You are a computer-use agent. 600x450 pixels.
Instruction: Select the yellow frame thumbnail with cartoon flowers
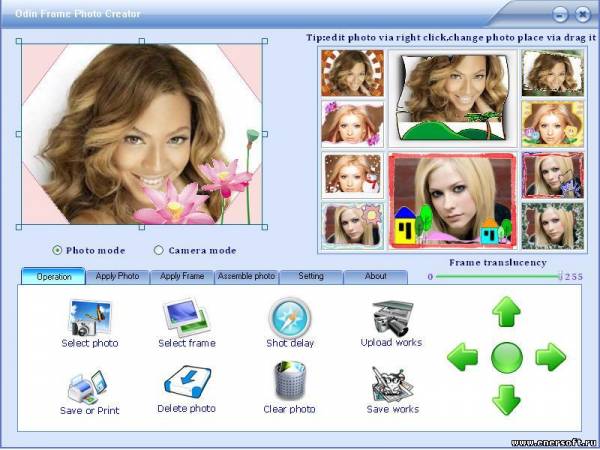coord(553,124)
